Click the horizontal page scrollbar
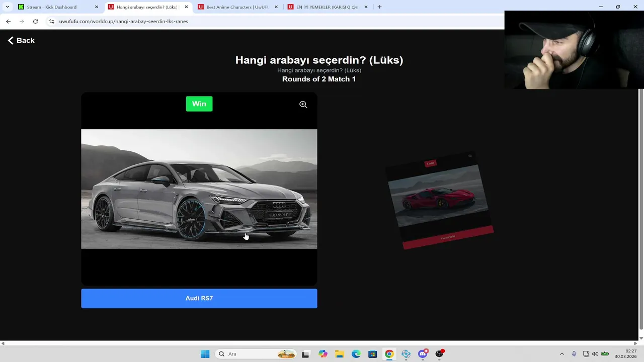 pos(319,343)
